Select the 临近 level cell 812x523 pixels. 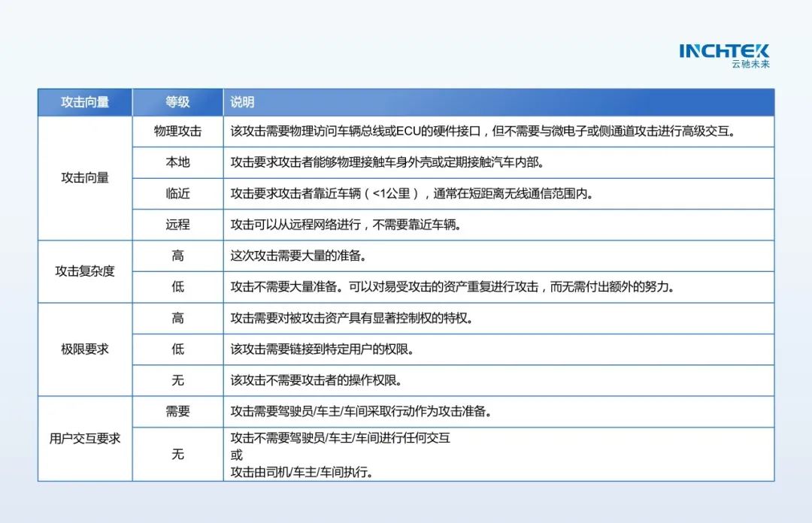tap(177, 193)
